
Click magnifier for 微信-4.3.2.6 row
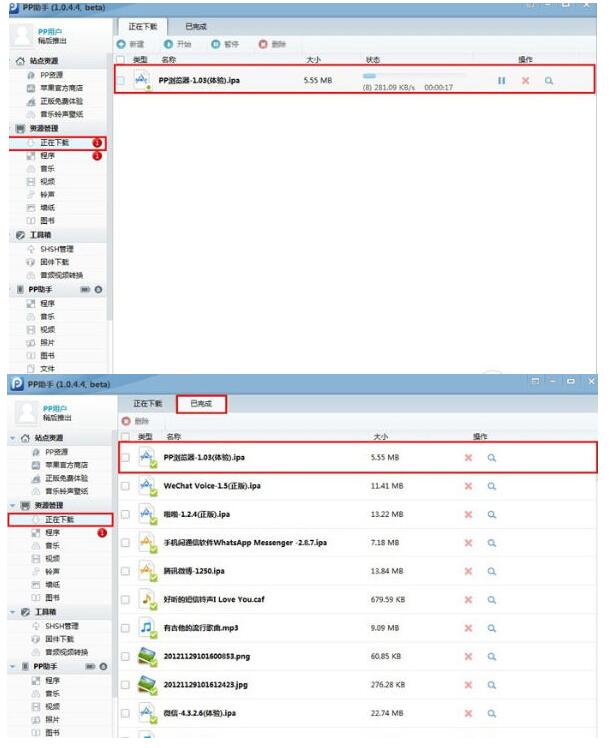[x=492, y=713]
